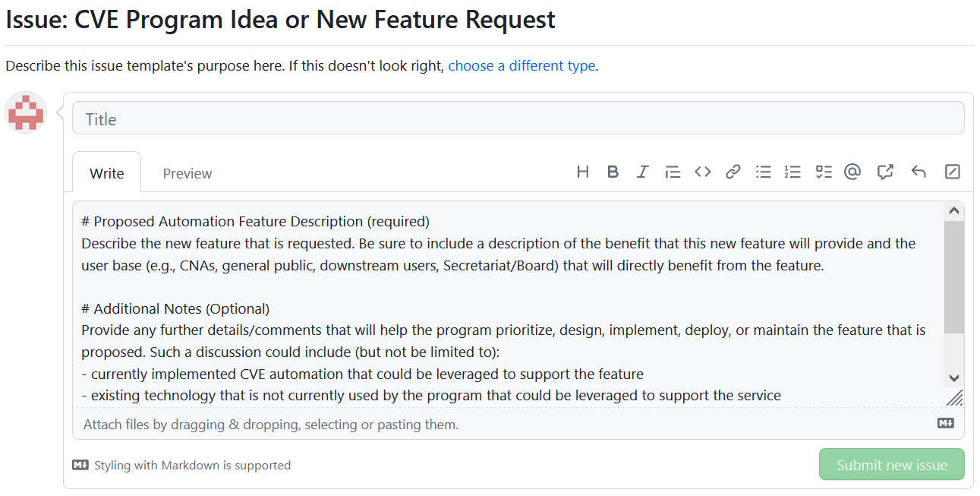Select the Write tab

pos(106,173)
